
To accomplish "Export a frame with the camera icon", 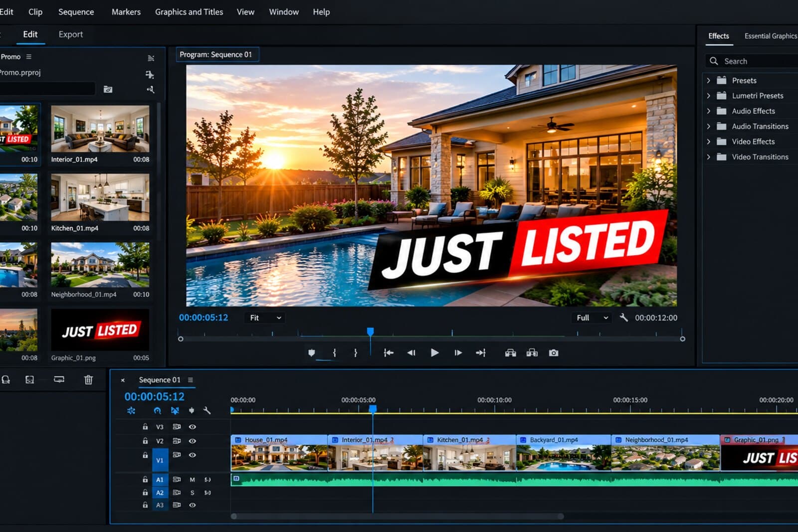I will [554, 353].
